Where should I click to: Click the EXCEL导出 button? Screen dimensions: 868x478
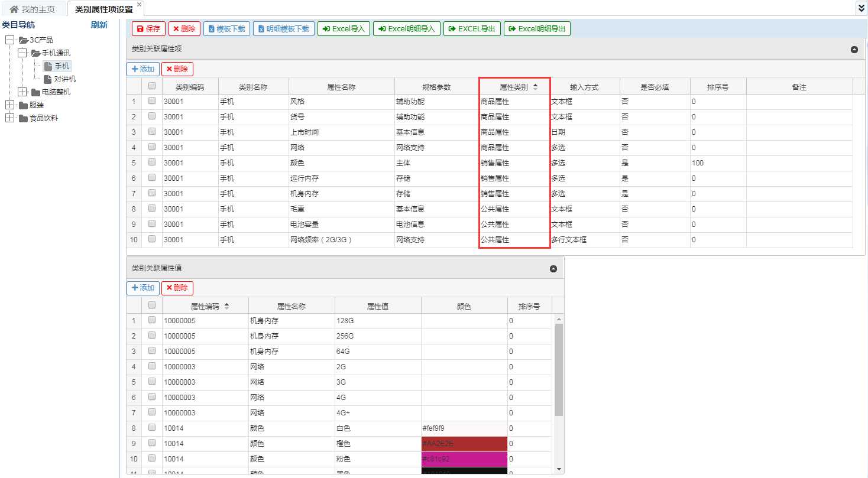click(472, 29)
